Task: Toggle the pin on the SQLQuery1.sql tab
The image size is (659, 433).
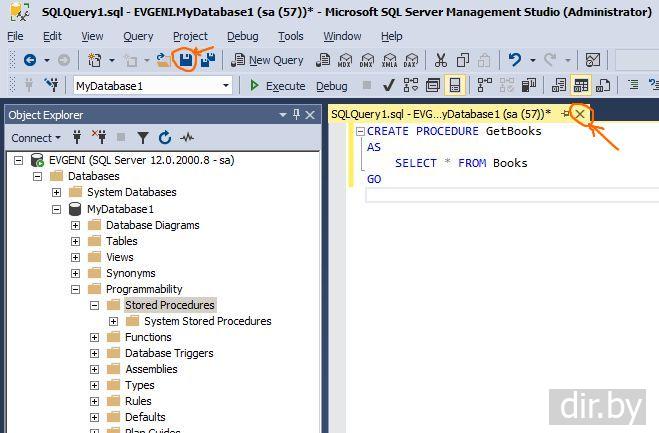Action: [x=566, y=114]
